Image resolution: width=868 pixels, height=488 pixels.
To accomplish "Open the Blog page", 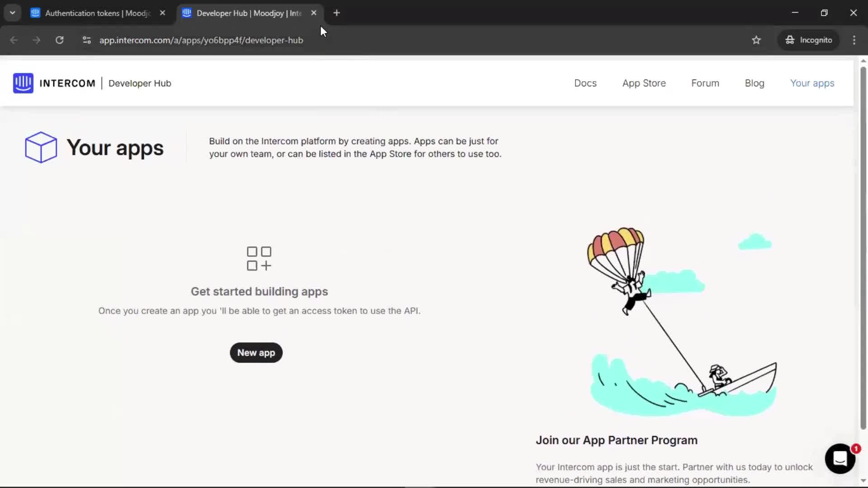I will click(x=755, y=83).
